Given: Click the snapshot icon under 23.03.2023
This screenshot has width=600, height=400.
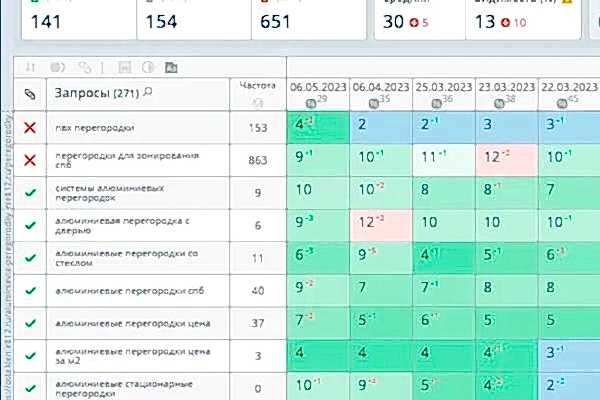Looking at the screenshot, I should pyautogui.click(x=499, y=103).
